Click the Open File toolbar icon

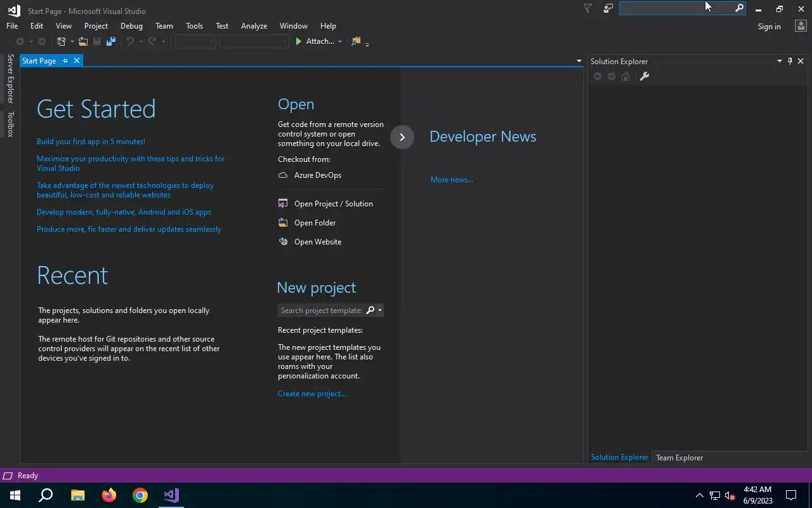coord(82,41)
